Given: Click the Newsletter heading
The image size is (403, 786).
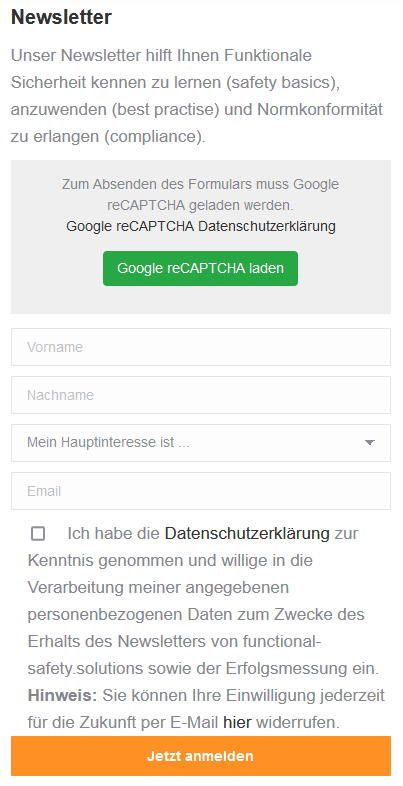Looking at the screenshot, I should click(x=61, y=18).
